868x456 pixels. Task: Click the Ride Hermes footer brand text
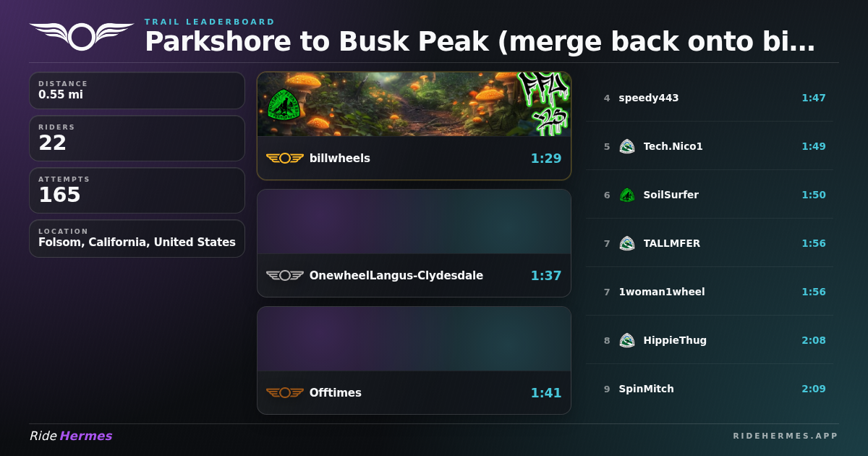(71, 436)
